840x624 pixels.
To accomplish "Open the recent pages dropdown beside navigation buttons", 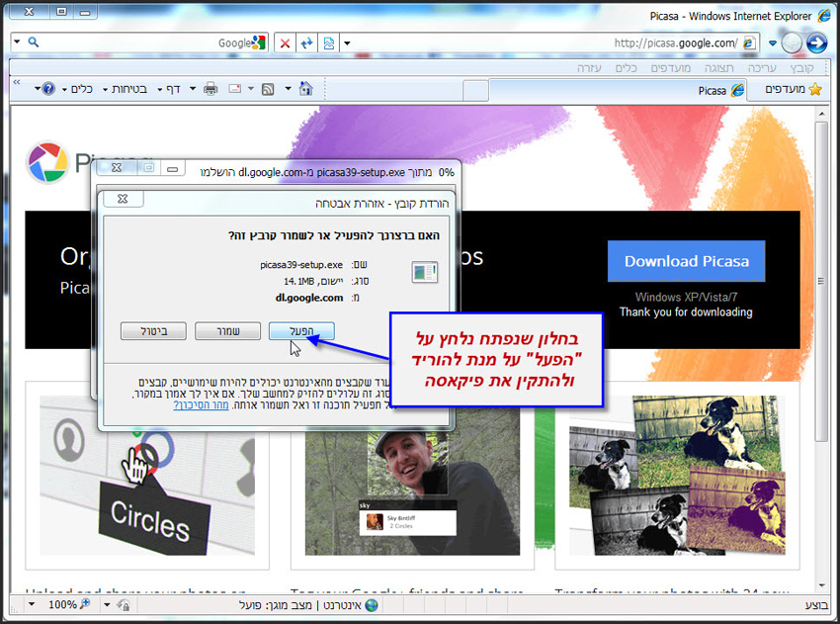I will [x=772, y=43].
